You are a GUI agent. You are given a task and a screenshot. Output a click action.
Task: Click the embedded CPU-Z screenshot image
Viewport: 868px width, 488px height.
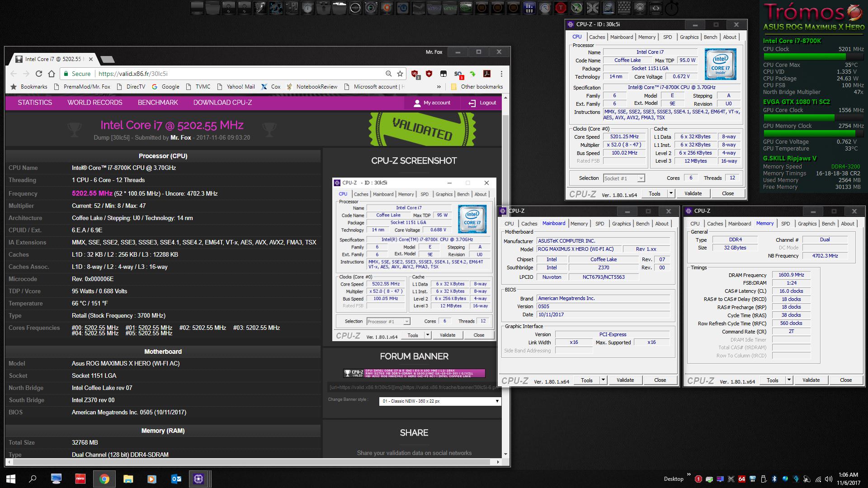coord(414,259)
